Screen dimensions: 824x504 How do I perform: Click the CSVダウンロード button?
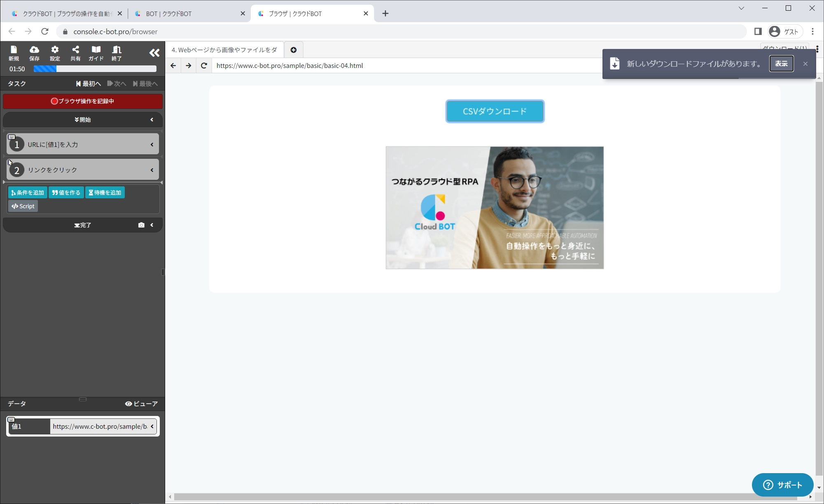pos(495,111)
